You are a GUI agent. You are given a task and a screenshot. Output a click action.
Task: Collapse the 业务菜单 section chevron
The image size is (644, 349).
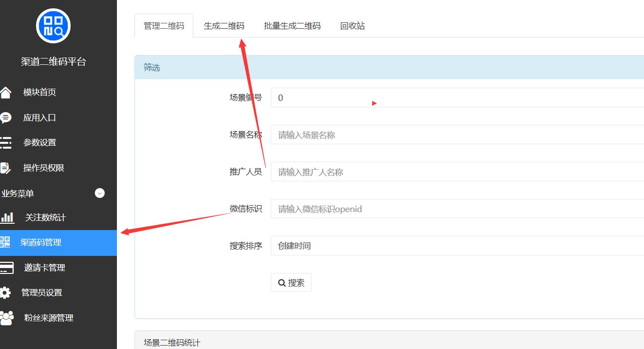pyautogui.click(x=100, y=193)
